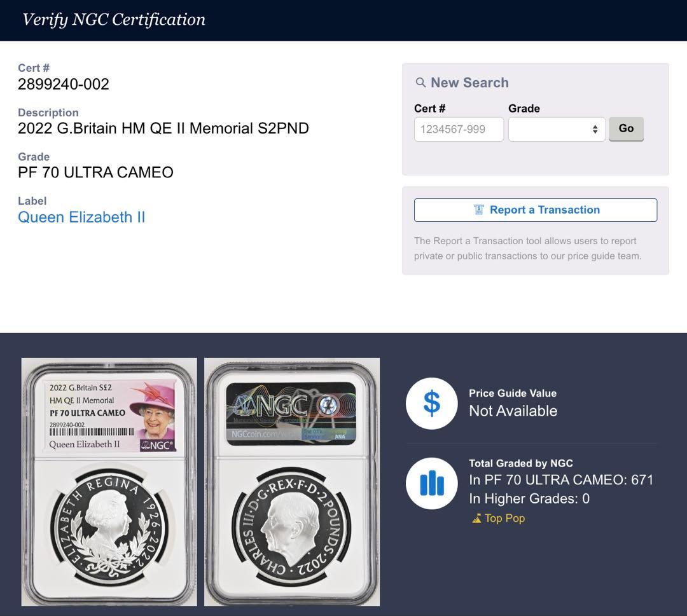
Task: Click the PF 70 ULTRA CAMEO grade value
Action: click(95, 172)
